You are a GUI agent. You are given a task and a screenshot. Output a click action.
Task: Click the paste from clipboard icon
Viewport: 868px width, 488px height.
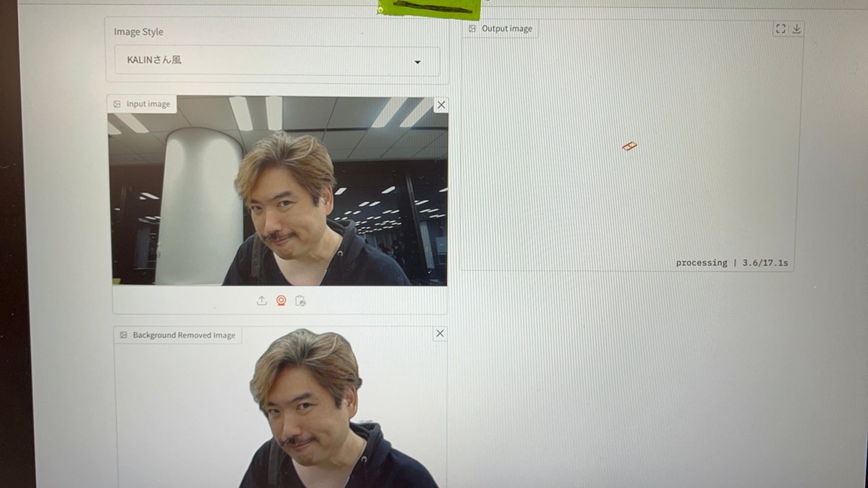[x=301, y=300]
